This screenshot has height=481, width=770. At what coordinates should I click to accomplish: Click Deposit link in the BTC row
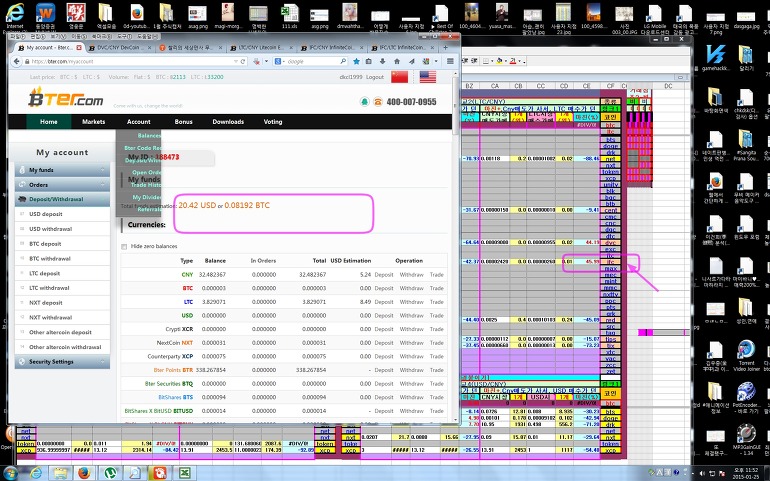[384, 288]
